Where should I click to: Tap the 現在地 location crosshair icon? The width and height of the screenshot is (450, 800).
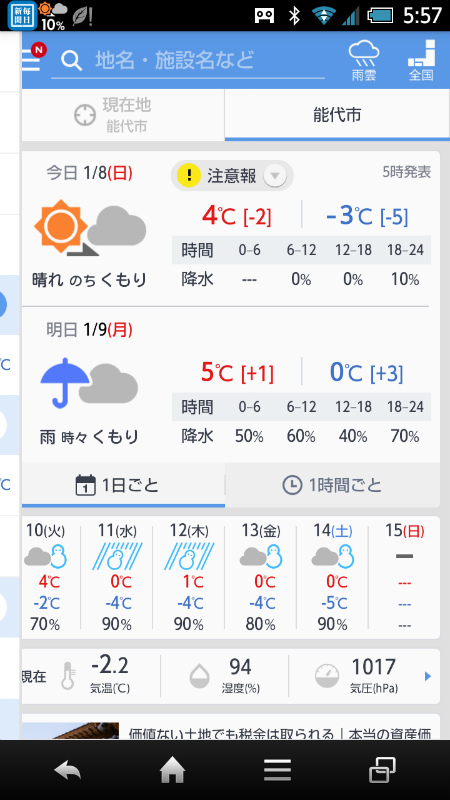[85, 115]
